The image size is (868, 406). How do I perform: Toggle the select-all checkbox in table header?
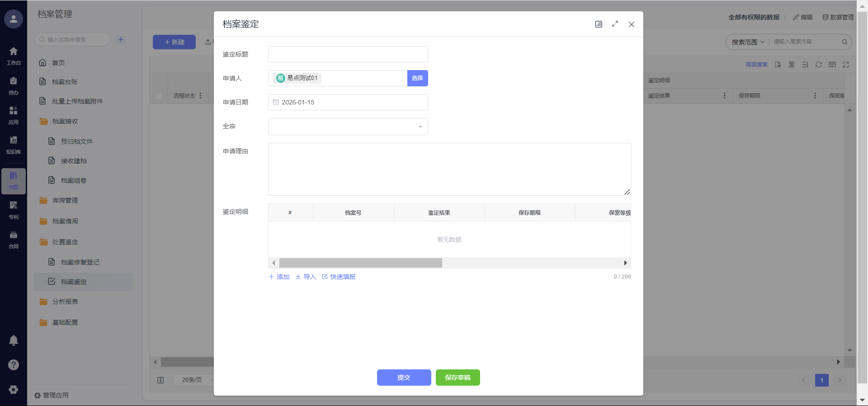pyautogui.click(x=159, y=96)
